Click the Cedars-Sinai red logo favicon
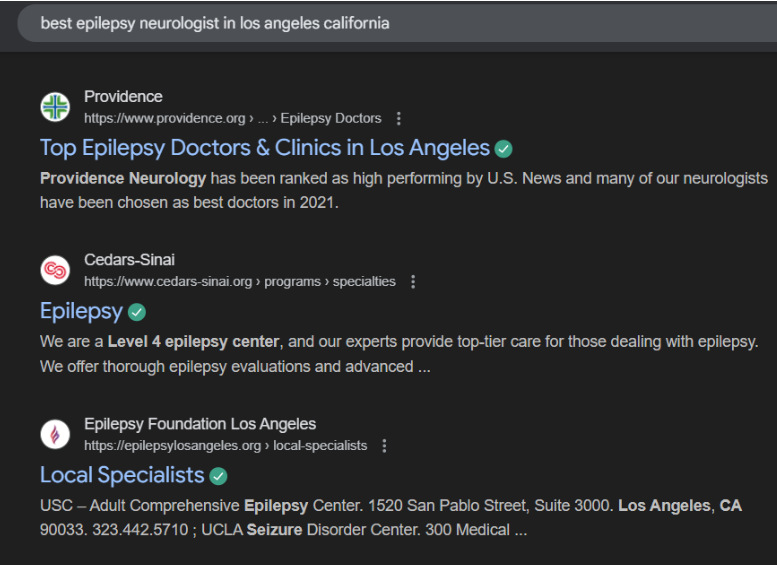Viewport: 777px width, 565px height. point(55,270)
